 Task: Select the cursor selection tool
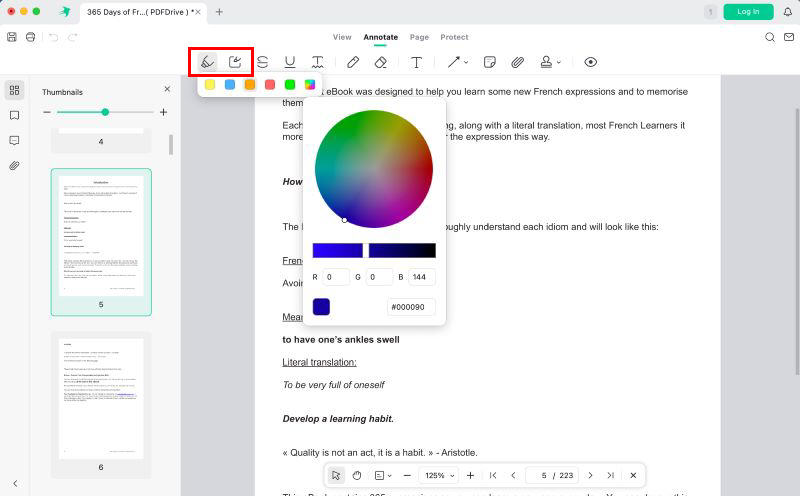(336, 476)
